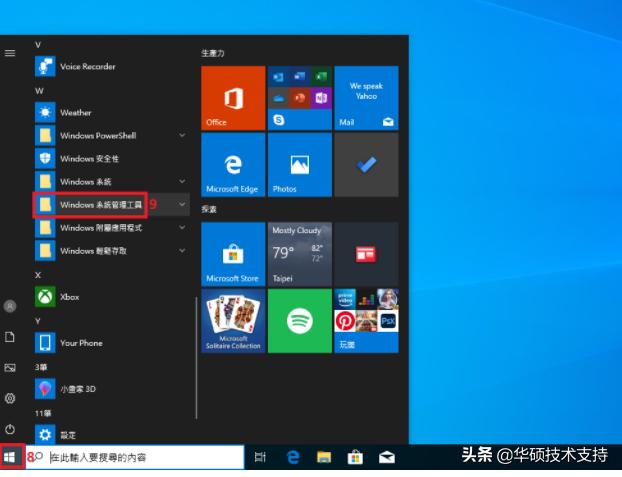Expand the Windows 系統管理工具 chevron
This screenshot has height=477, width=622.
[182, 204]
